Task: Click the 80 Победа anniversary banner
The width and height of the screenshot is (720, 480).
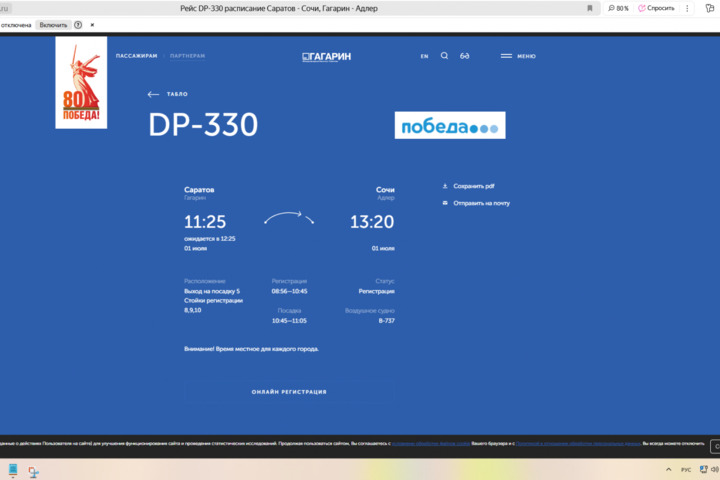Action: (x=81, y=83)
